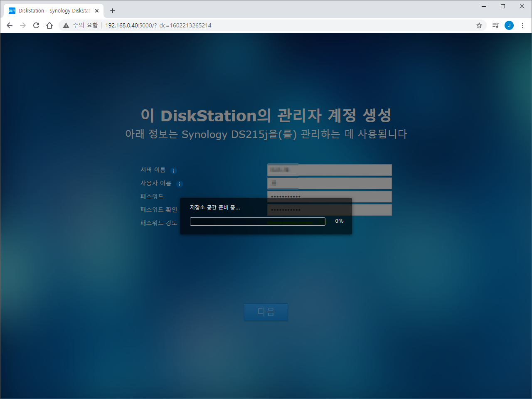532x399 pixels.
Task: Open the Chrome profile avatar J
Action: (509, 25)
